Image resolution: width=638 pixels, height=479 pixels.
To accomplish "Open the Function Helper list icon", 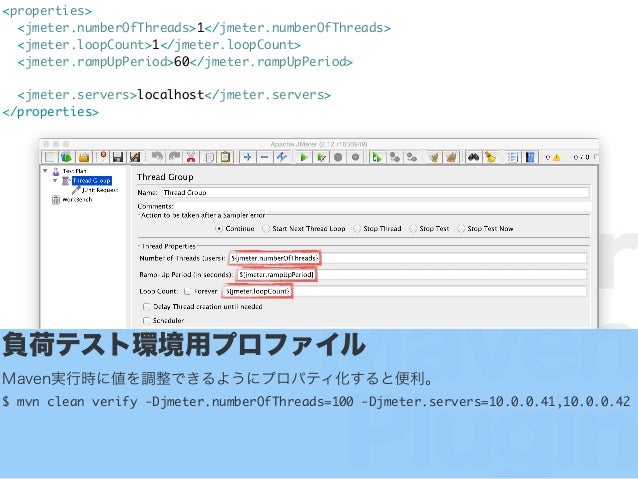I will (513, 157).
